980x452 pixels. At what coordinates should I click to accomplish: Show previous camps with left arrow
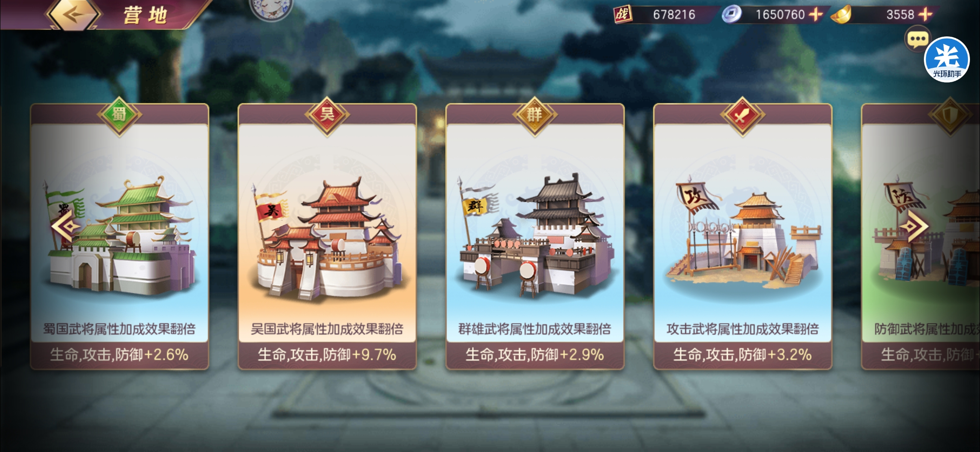(x=66, y=226)
